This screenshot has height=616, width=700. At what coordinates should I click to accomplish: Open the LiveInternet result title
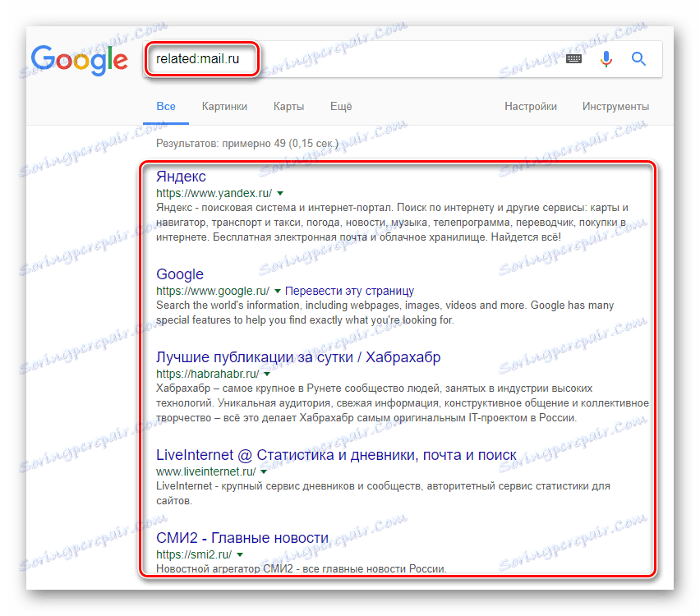(x=336, y=455)
